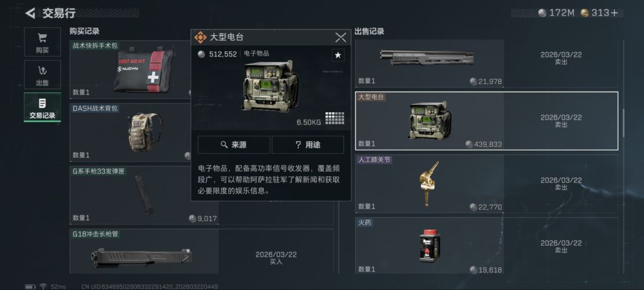Select the 人工膝关节 sale record
The image size is (644, 290).
pos(487,184)
